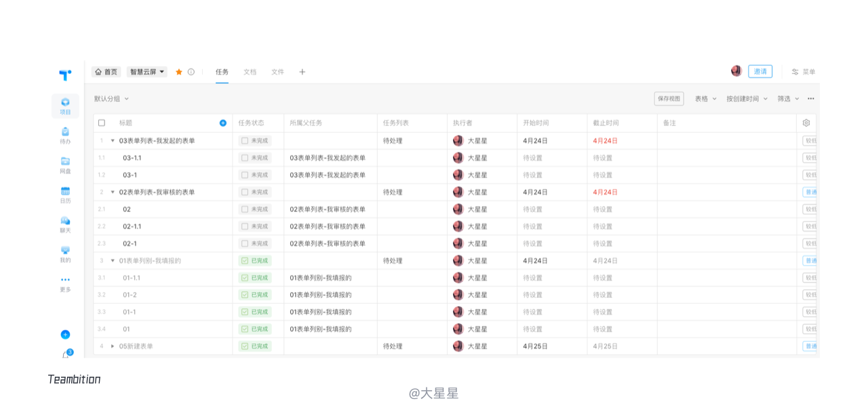This screenshot has height=416, width=868.
Task: Click parent task cell in row 02-1.1
Action: click(x=328, y=226)
